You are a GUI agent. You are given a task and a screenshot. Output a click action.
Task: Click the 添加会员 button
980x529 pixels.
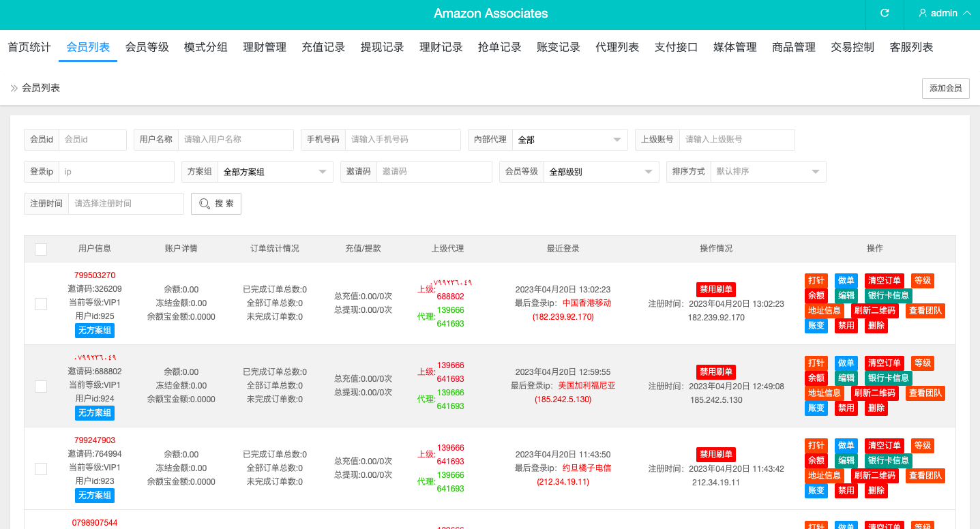[945, 88]
